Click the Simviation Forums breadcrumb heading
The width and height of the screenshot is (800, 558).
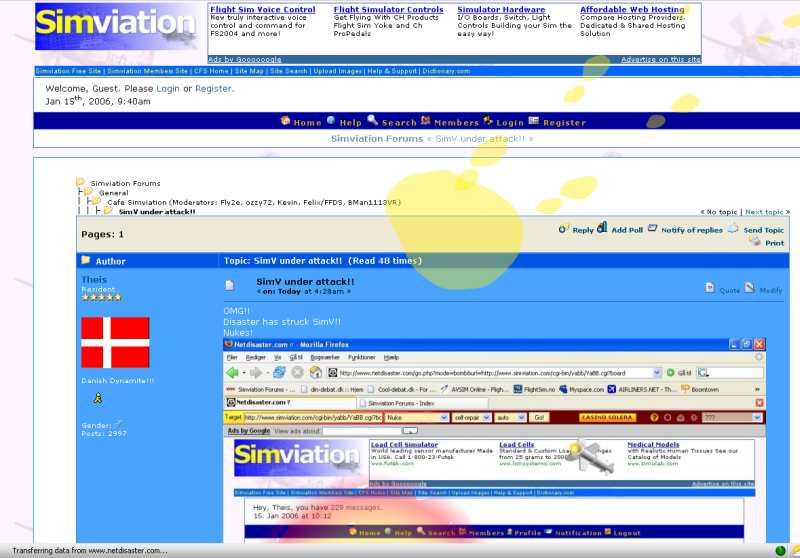pyautogui.click(x=377, y=139)
